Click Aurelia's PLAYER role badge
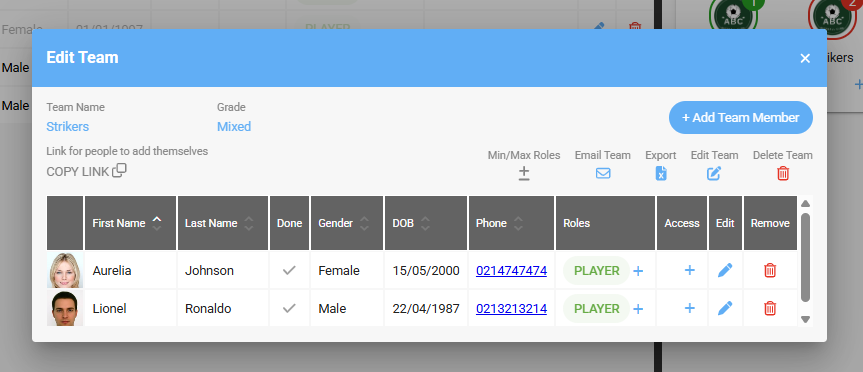This screenshot has width=863, height=372. coord(597,270)
